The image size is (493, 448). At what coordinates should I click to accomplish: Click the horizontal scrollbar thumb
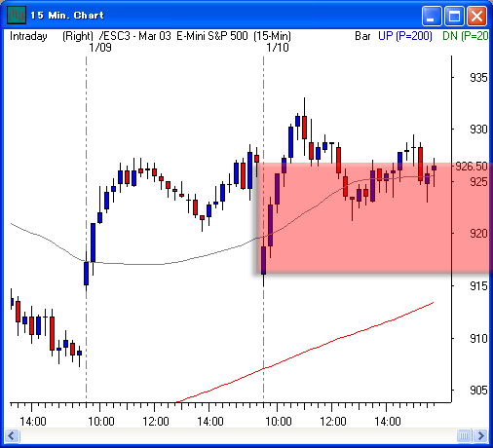[464, 435]
